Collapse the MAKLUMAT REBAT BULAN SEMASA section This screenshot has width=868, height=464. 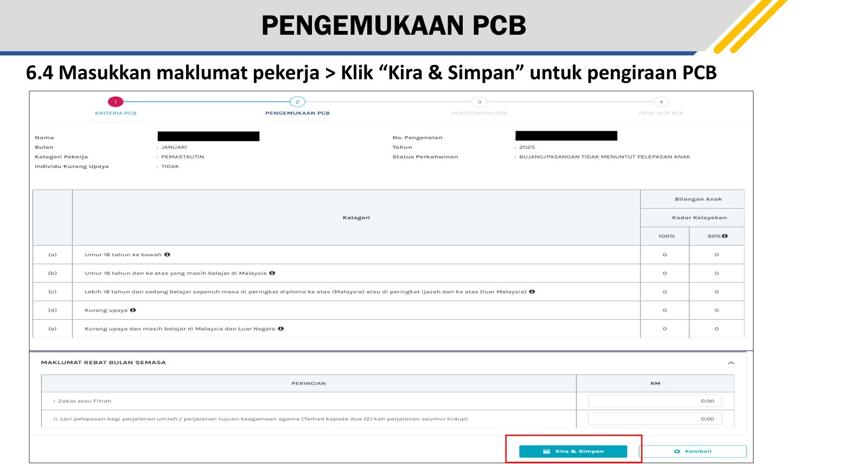(x=731, y=363)
